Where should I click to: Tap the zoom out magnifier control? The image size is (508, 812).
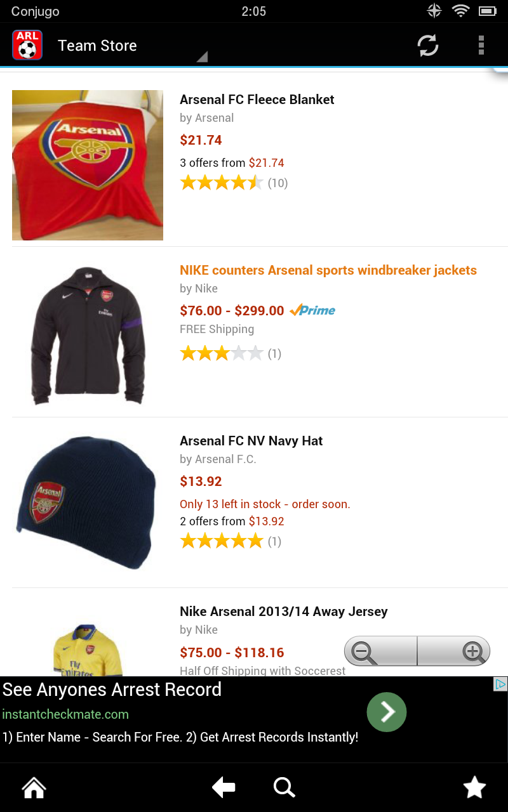pos(363,651)
